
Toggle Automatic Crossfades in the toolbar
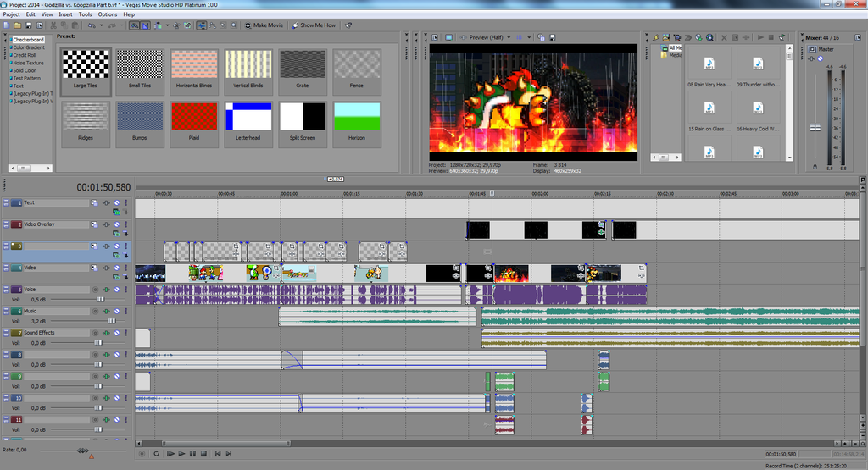[145, 25]
